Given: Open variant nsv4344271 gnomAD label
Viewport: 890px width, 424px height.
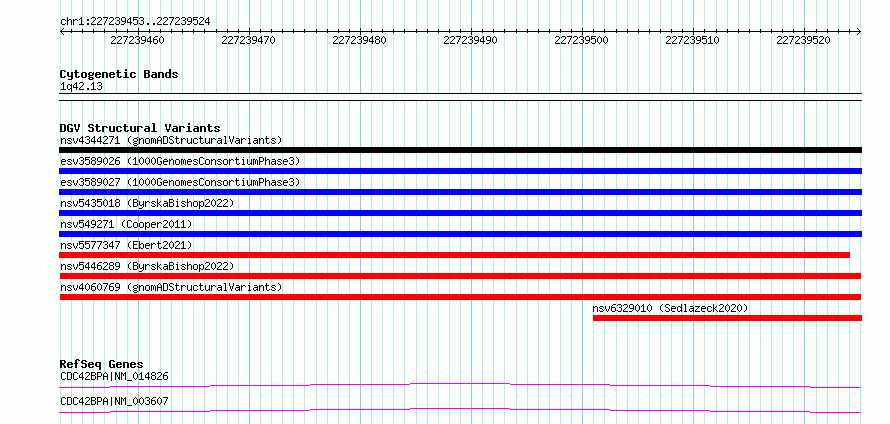Looking at the screenshot, I should coord(171,140).
